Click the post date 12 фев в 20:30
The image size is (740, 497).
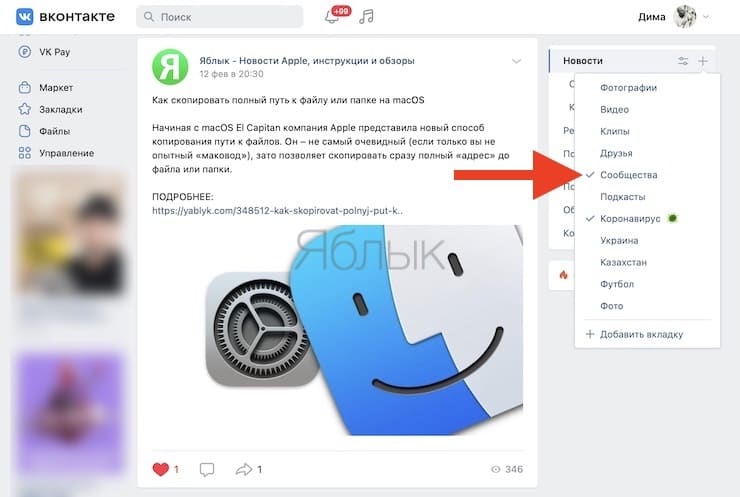click(x=231, y=74)
